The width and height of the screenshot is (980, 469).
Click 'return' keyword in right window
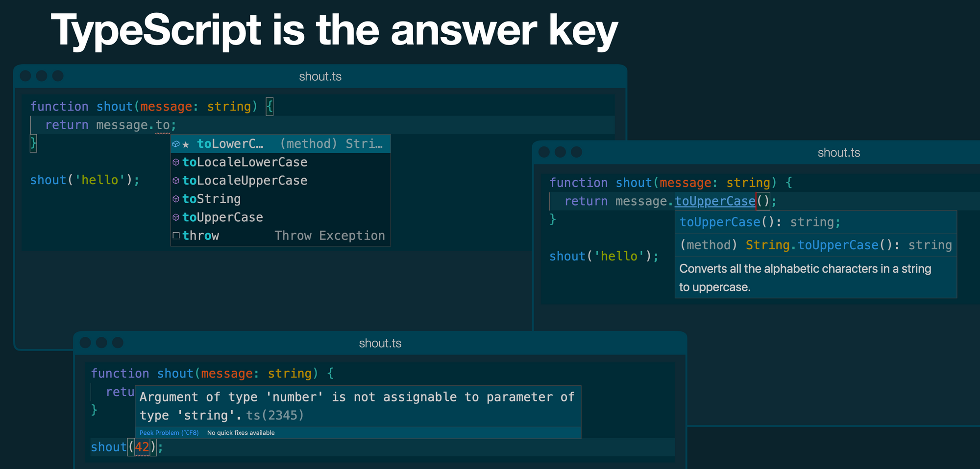tap(586, 201)
